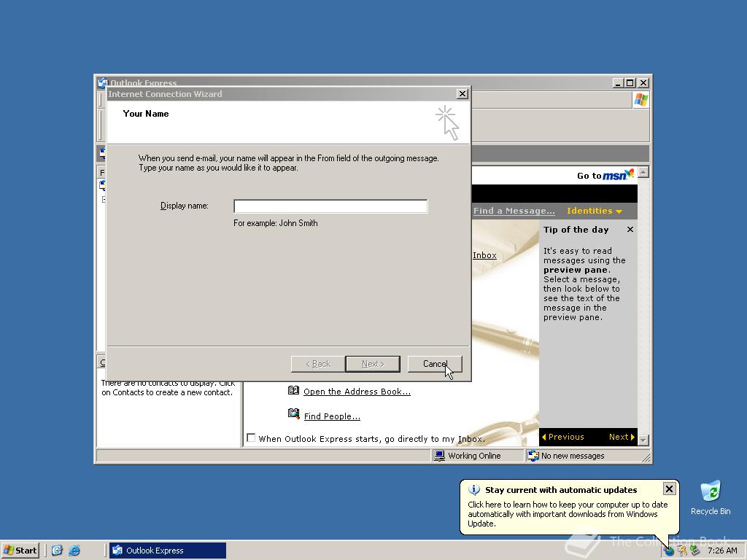This screenshot has height=560, width=747.
Task: Enable go directly to my Inbox checkbox
Action: click(251, 437)
